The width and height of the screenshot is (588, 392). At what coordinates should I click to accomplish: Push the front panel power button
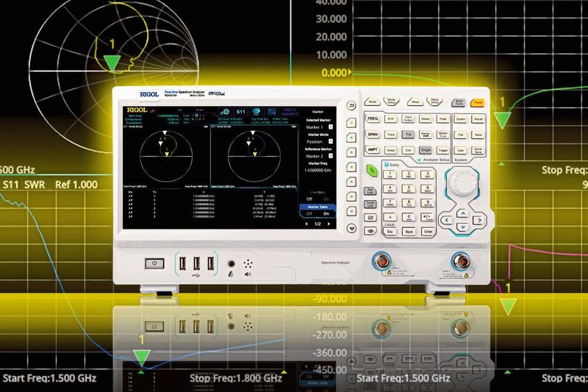click(x=154, y=264)
